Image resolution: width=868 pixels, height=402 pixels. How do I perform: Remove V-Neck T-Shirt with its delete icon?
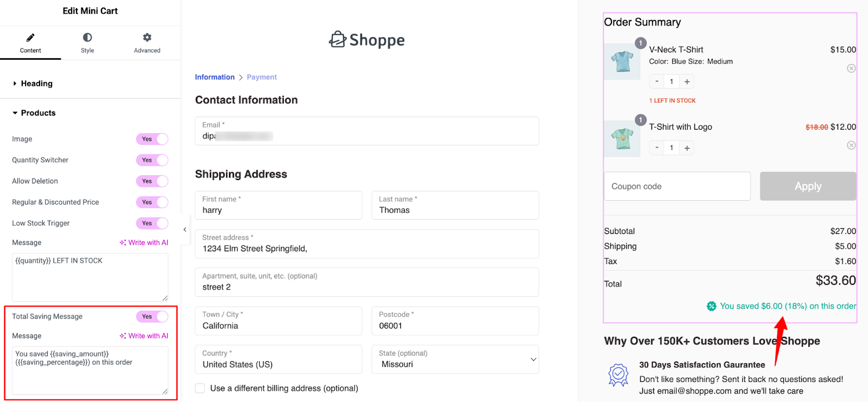851,68
